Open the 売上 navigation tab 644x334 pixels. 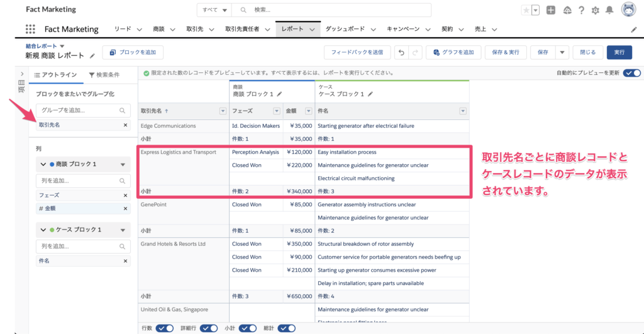480,29
